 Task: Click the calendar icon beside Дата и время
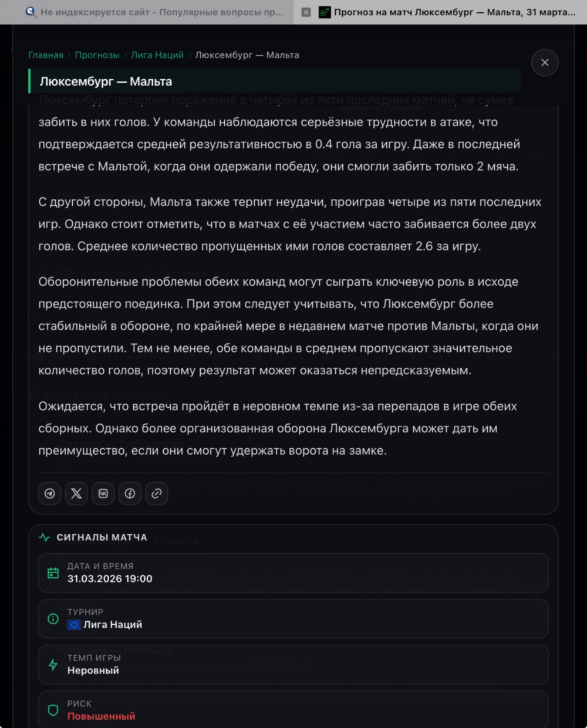tap(53, 573)
